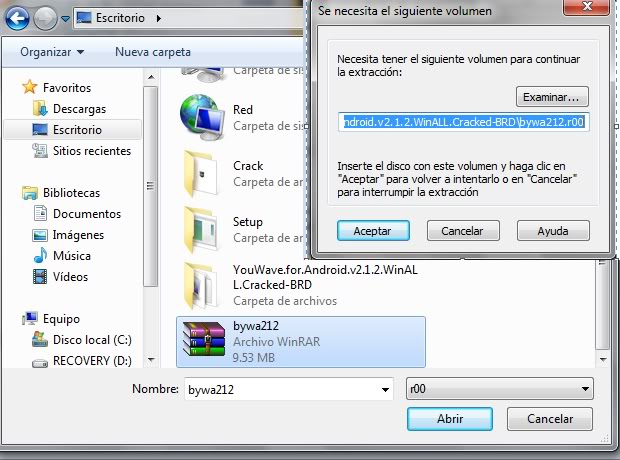The height and width of the screenshot is (460, 620).
Task: Open Sitios recientes in the sidebar
Action: click(91, 151)
